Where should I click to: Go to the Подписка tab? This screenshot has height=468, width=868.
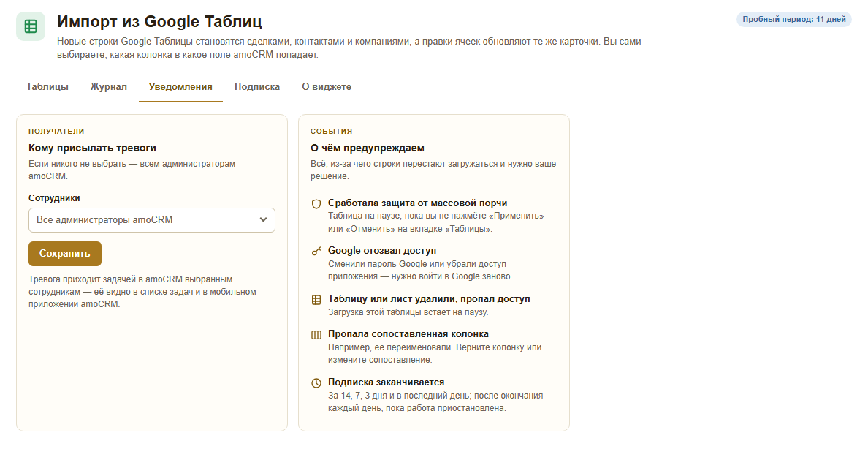(257, 87)
